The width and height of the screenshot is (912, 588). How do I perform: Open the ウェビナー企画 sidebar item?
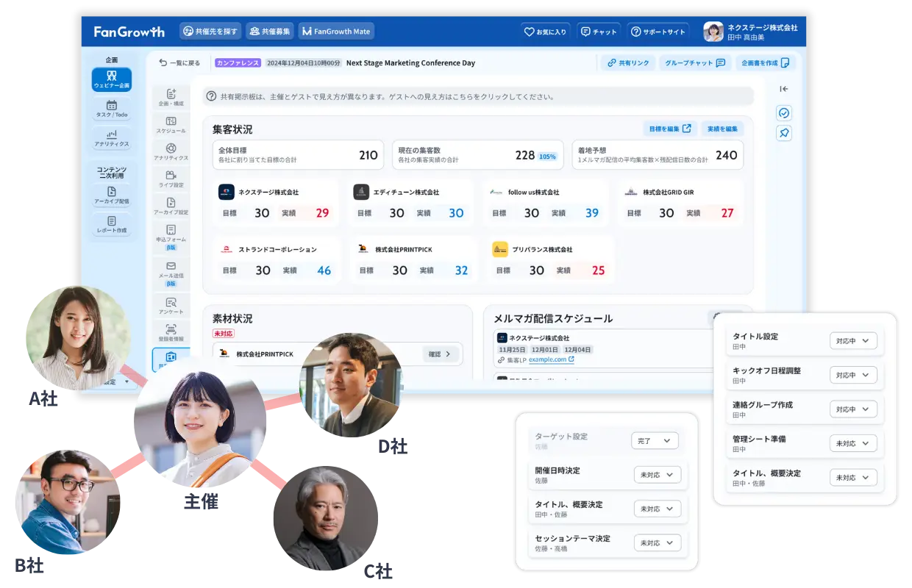pyautogui.click(x=112, y=79)
